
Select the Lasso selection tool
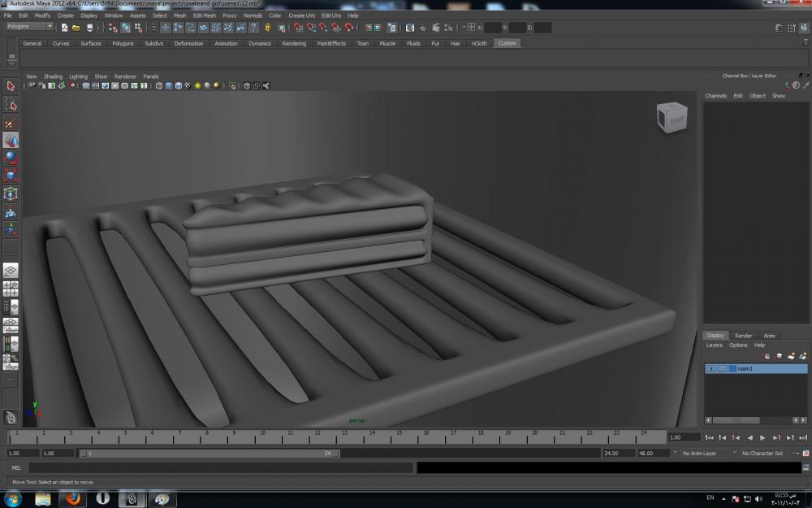[x=11, y=105]
